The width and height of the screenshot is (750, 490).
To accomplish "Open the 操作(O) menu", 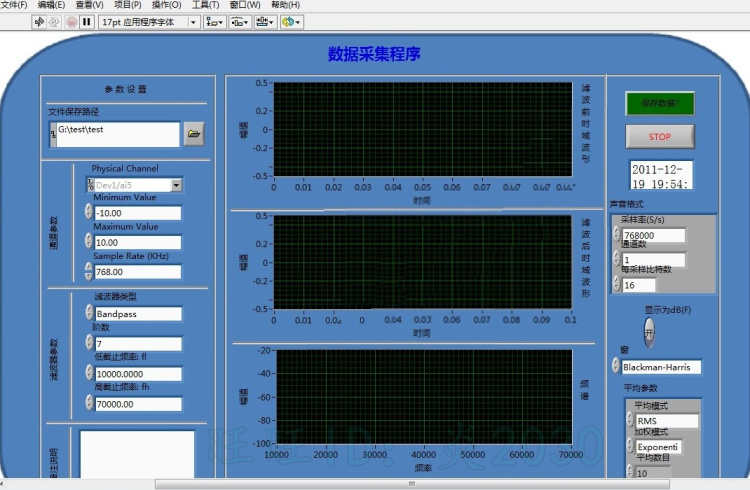I will click(166, 5).
